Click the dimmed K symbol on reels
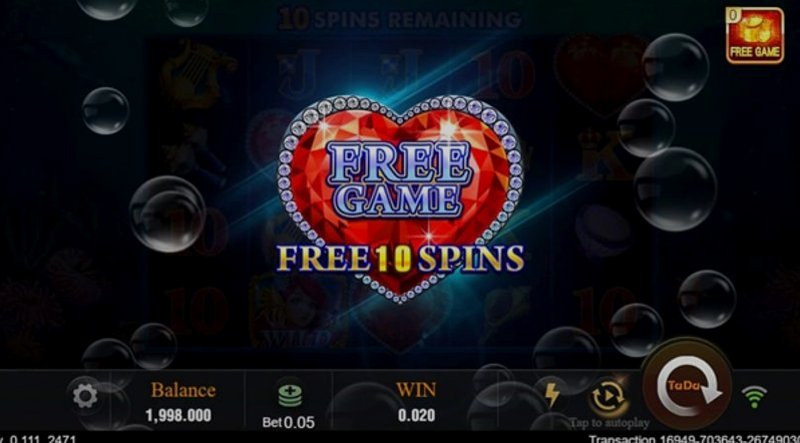The height and width of the screenshot is (443, 800). (x=605, y=156)
